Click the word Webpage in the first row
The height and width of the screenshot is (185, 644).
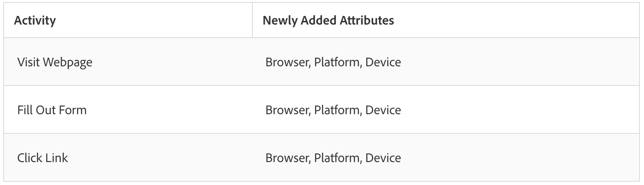[68, 62]
